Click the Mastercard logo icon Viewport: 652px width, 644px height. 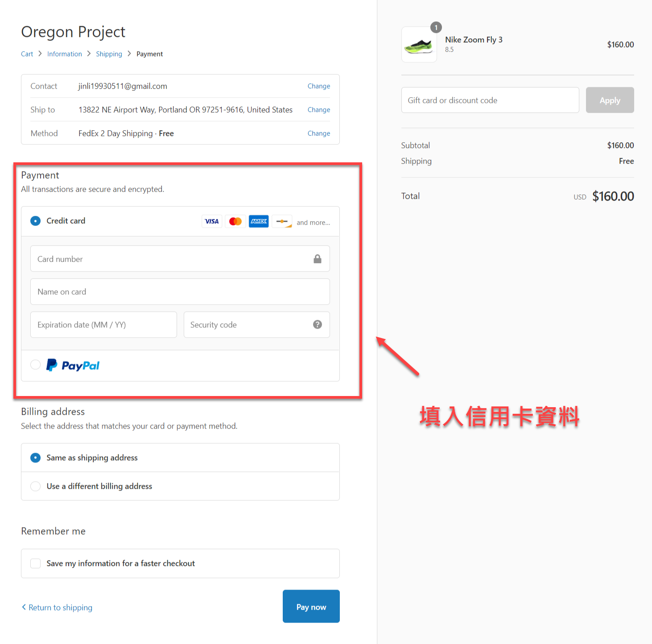click(x=235, y=221)
